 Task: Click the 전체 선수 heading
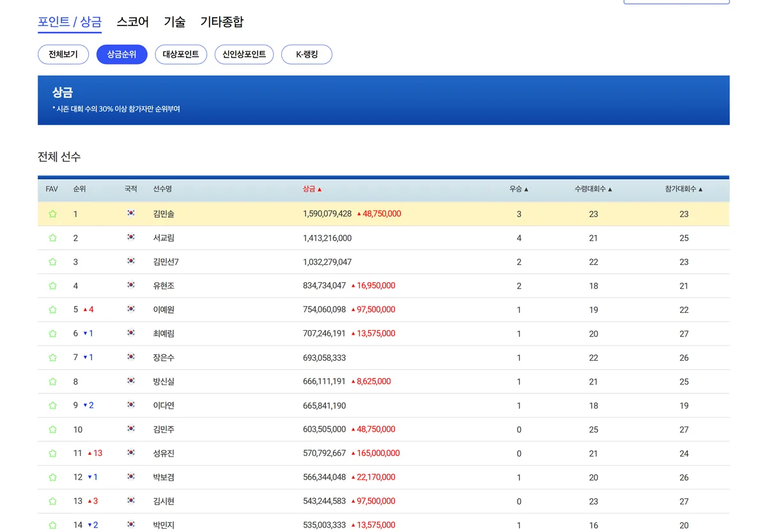click(59, 156)
